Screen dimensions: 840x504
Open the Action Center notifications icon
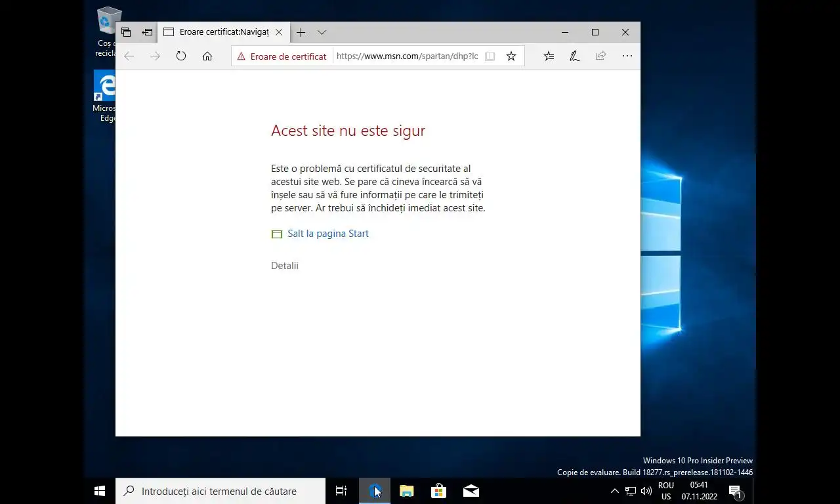click(736, 491)
